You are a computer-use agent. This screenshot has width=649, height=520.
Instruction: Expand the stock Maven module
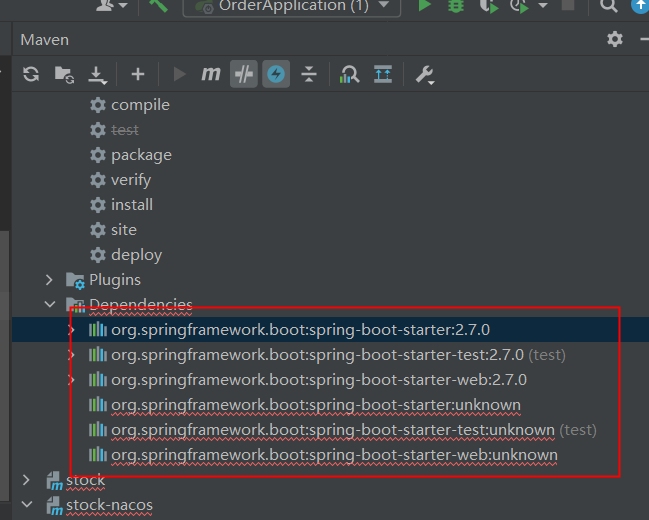(26, 480)
